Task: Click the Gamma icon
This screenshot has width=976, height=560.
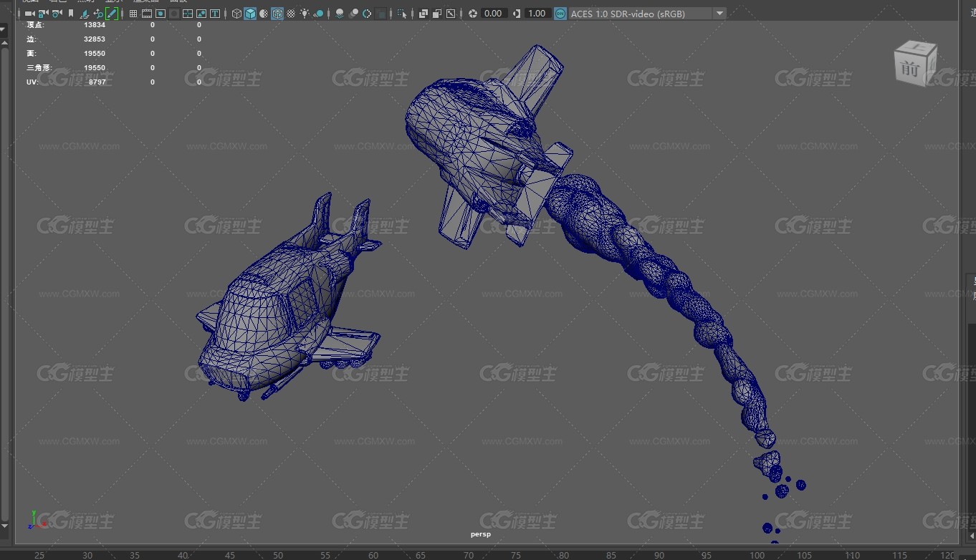Action: (517, 14)
